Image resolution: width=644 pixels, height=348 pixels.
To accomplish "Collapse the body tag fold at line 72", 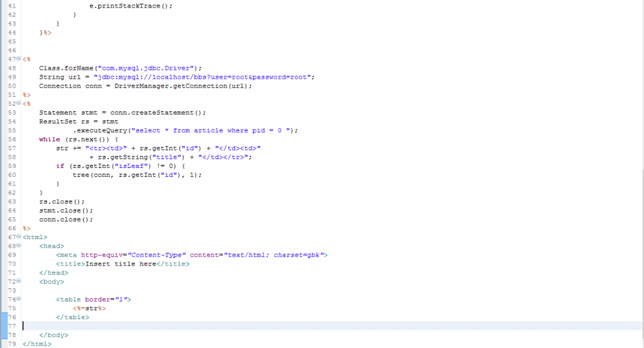I will pyautogui.click(x=18, y=281).
